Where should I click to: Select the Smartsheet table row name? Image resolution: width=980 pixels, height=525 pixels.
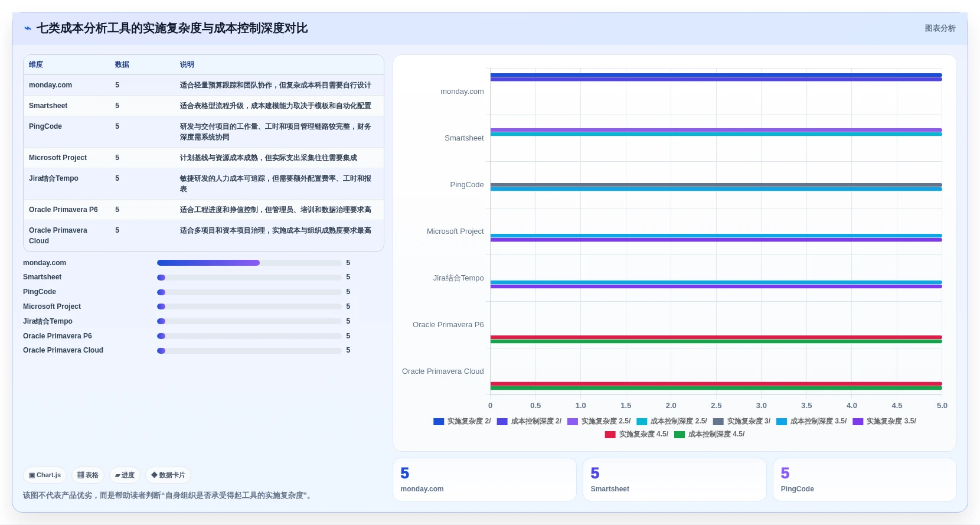click(48, 106)
